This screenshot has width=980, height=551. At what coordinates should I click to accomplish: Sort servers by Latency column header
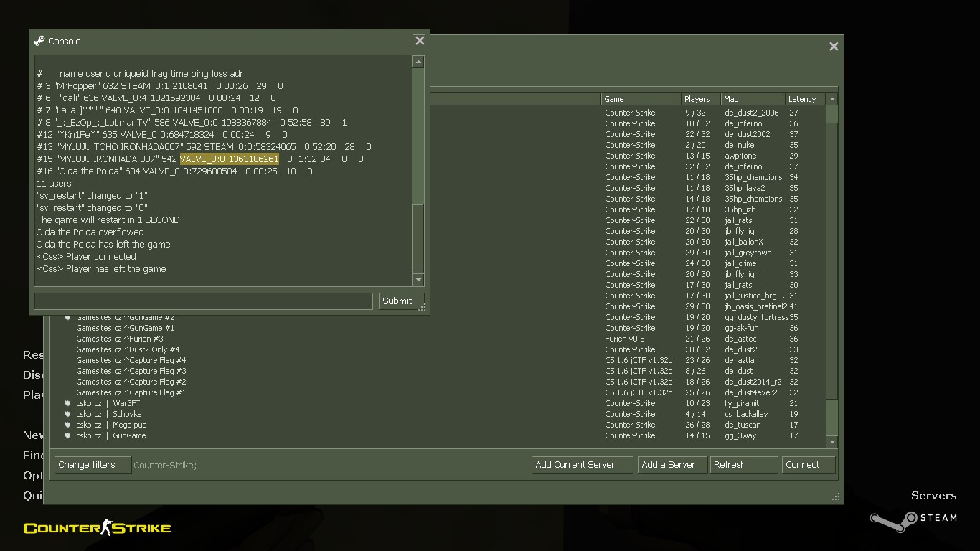pyautogui.click(x=805, y=99)
